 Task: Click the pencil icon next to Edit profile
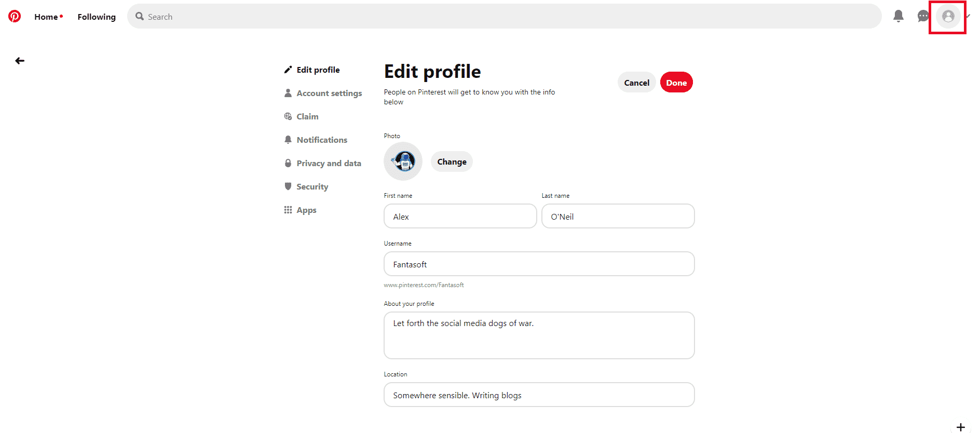click(288, 70)
